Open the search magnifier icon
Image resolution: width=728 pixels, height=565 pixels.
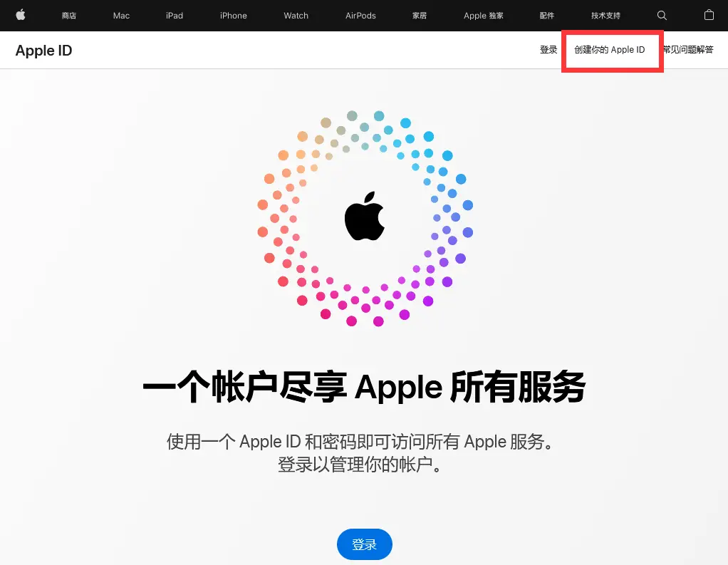pos(662,16)
